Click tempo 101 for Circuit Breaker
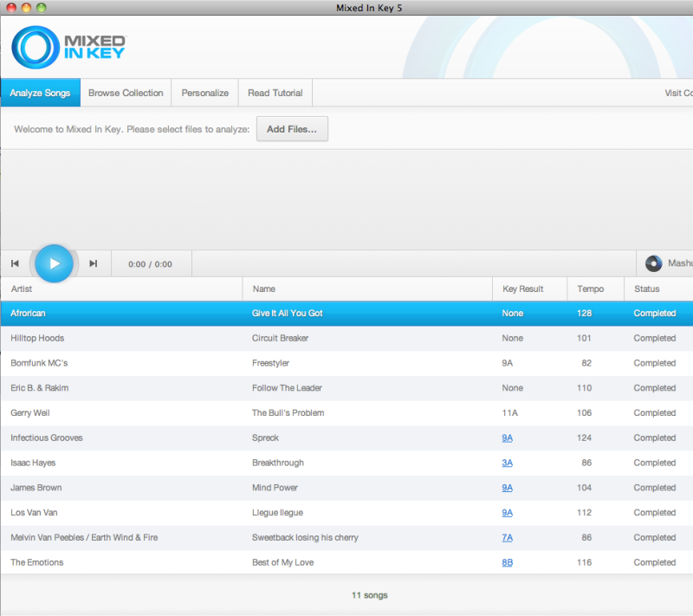Viewport: 693px width, 616px height. click(x=584, y=339)
